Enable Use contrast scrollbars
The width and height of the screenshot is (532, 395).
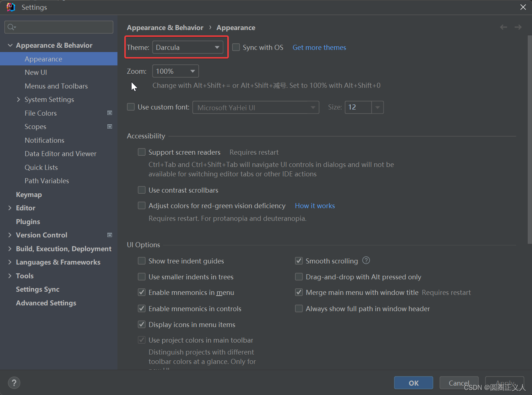tap(142, 190)
